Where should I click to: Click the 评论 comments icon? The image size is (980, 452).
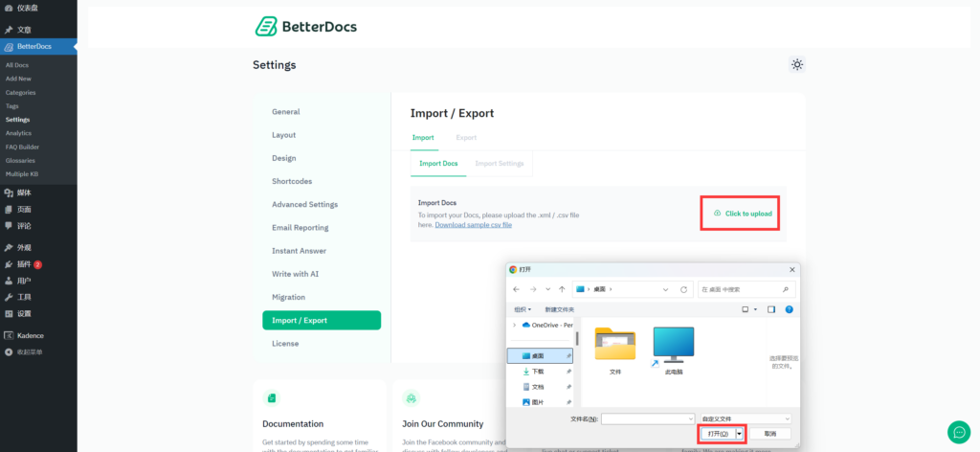click(x=9, y=226)
